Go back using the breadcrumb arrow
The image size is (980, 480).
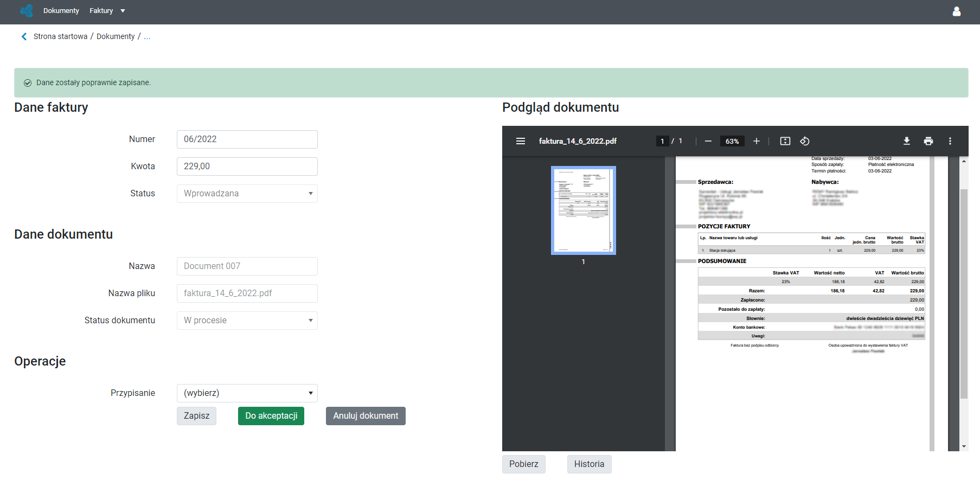[24, 36]
